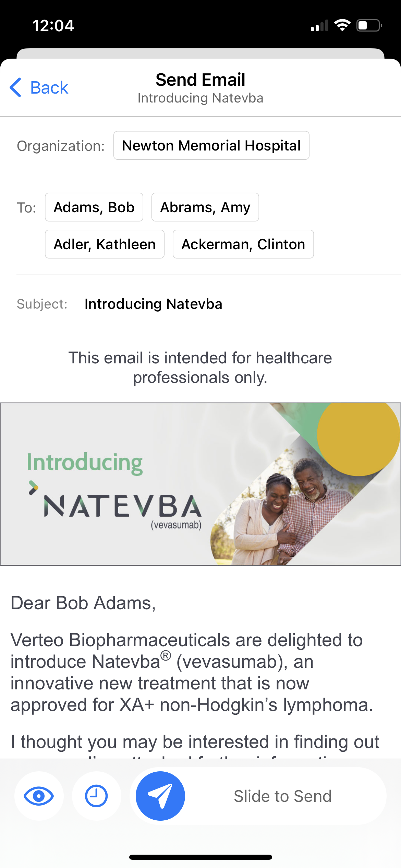Tap the Back chevron arrow
The image size is (401, 868).
(16, 87)
